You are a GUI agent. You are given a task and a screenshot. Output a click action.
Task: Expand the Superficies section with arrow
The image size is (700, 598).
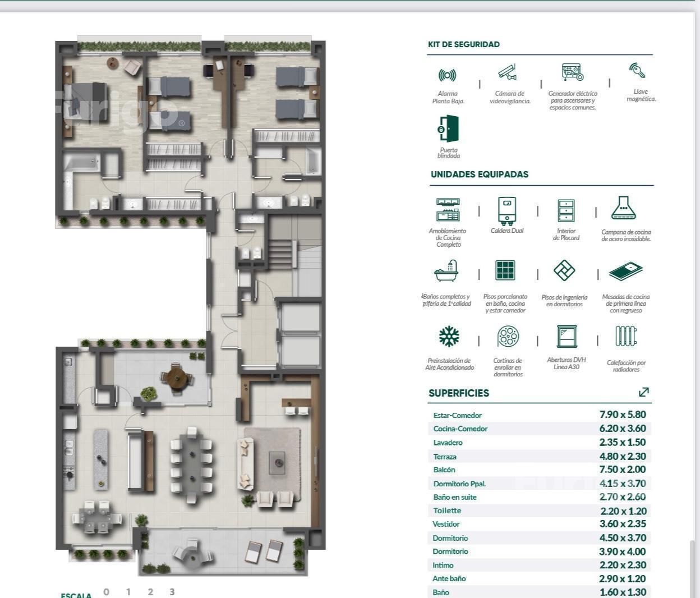pyautogui.click(x=643, y=392)
